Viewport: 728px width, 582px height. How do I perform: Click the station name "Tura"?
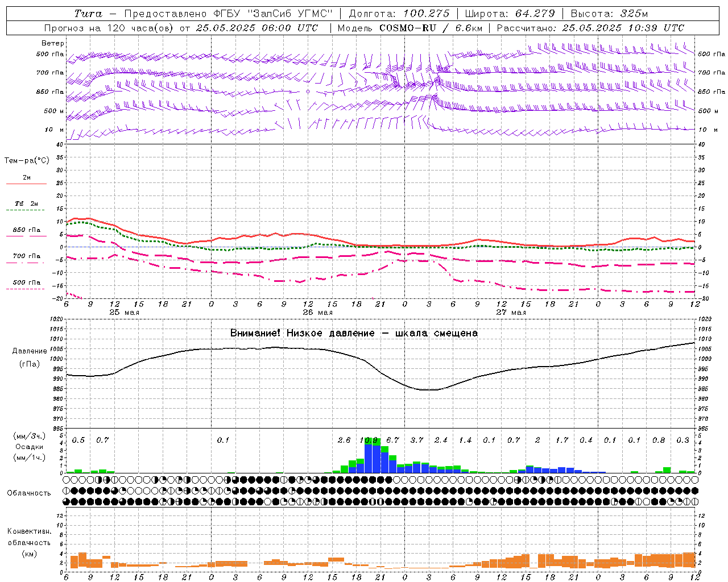click(88, 14)
